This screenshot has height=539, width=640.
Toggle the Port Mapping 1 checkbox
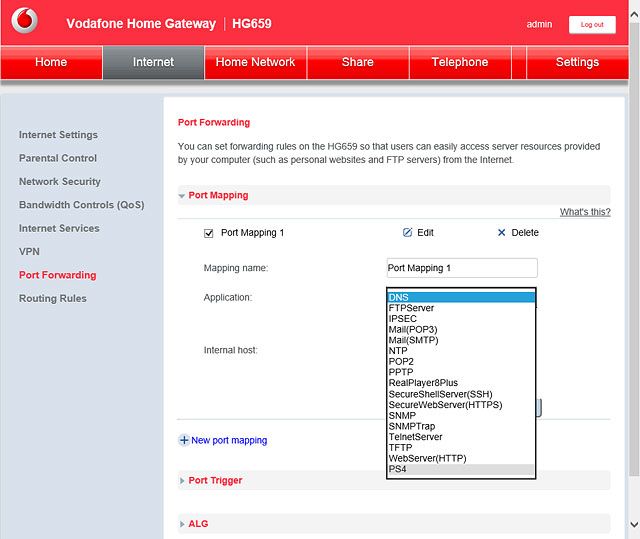pyautogui.click(x=209, y=233)
